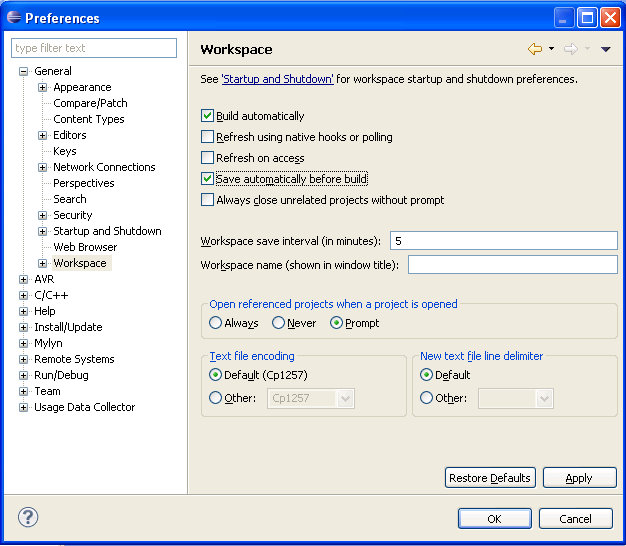Screen dimensions: 626x546
Task: Expand the Appearance subtree
Action: tap(43, 87)
